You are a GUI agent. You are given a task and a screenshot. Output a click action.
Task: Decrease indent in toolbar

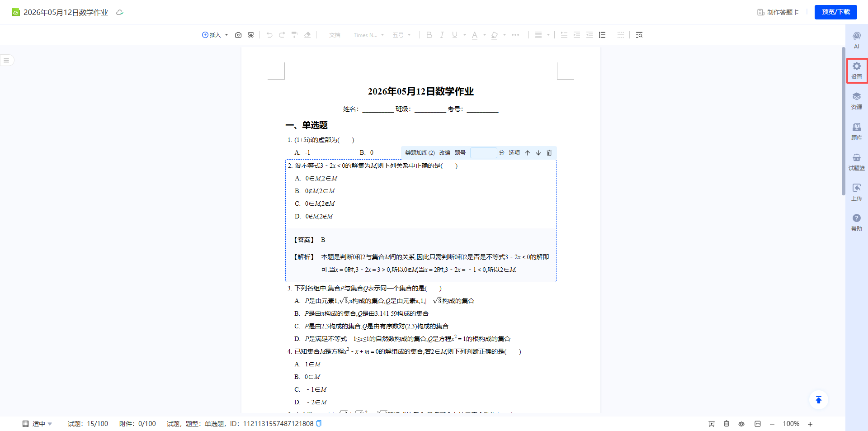click(590, 35)
